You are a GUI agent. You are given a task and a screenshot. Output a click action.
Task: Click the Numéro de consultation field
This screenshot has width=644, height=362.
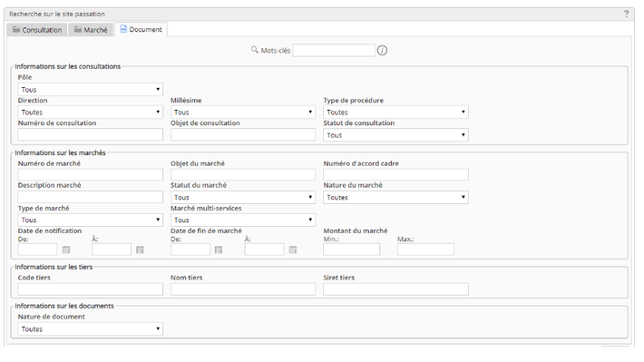tap(91, 135)
